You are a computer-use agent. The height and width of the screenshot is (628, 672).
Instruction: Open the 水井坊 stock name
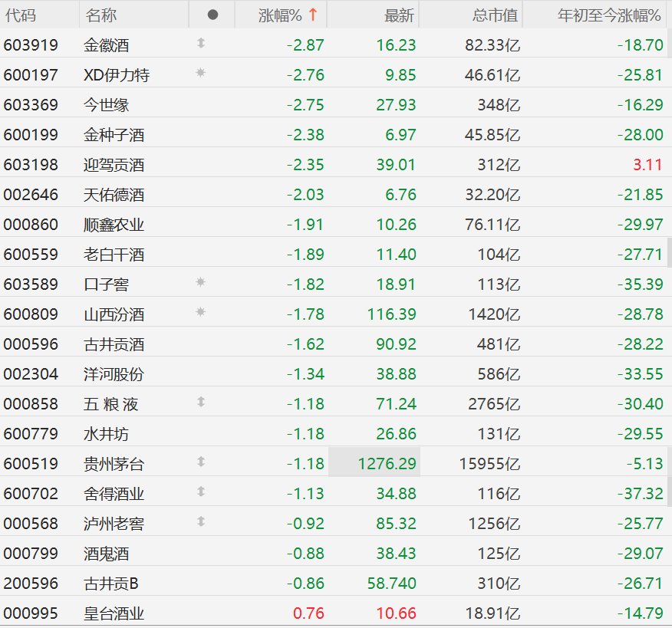107,434
